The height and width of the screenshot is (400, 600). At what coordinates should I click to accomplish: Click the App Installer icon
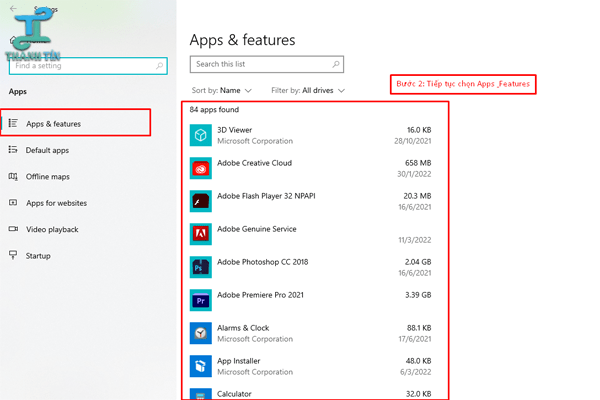click(201, 366)
